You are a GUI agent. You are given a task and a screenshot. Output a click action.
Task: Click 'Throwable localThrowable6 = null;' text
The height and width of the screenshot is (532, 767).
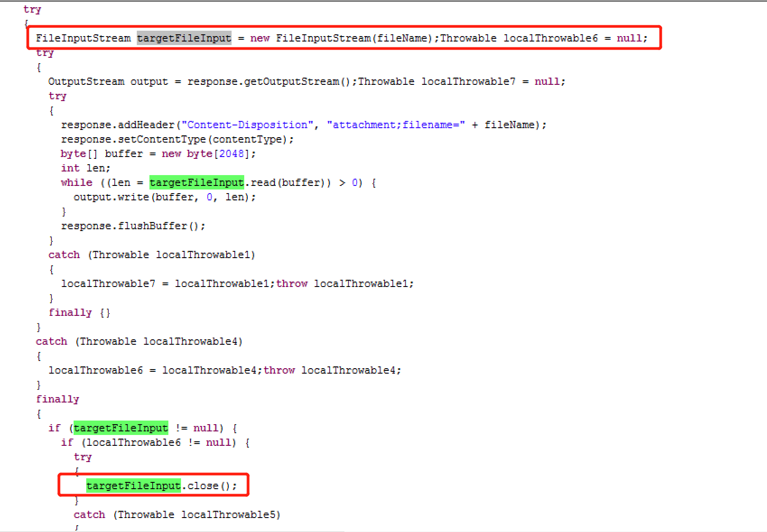coord(544,38)
